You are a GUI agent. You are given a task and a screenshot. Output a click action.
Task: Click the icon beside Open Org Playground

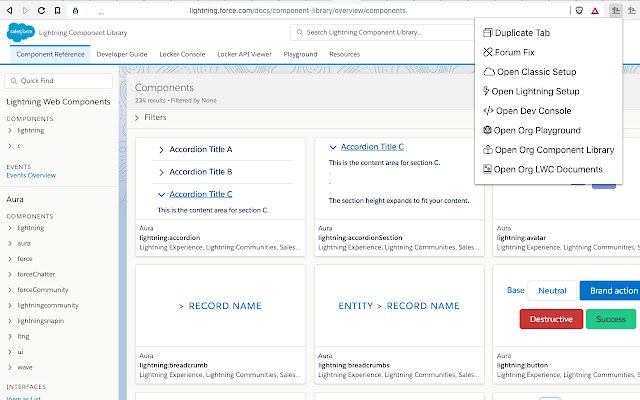click(487, 130)
